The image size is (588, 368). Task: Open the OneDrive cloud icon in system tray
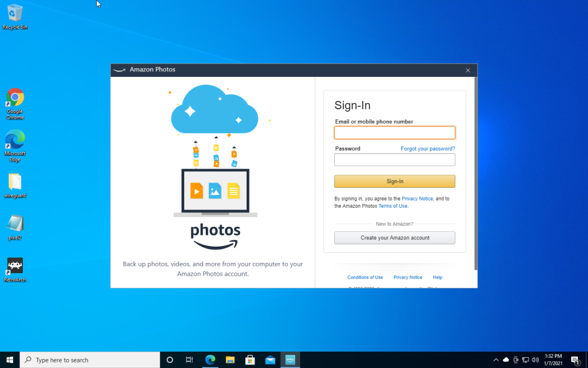pyautogui.click(x=506, y=360)
